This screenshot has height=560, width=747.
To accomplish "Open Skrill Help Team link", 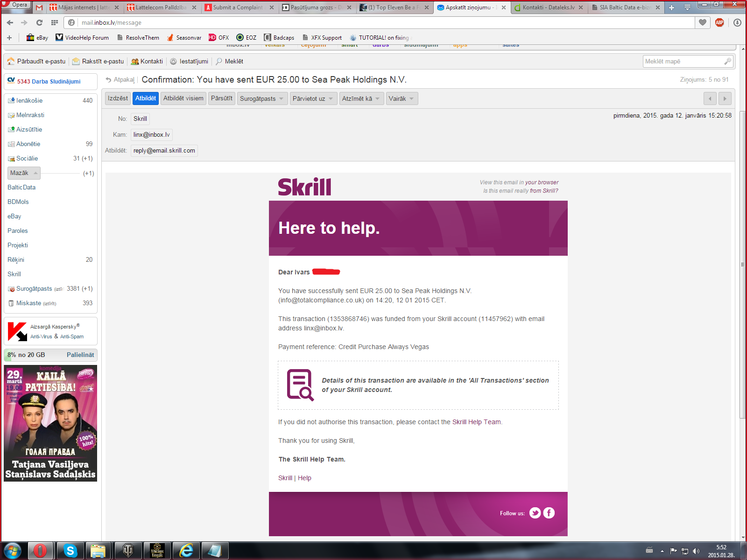I will tap(477, 422).
